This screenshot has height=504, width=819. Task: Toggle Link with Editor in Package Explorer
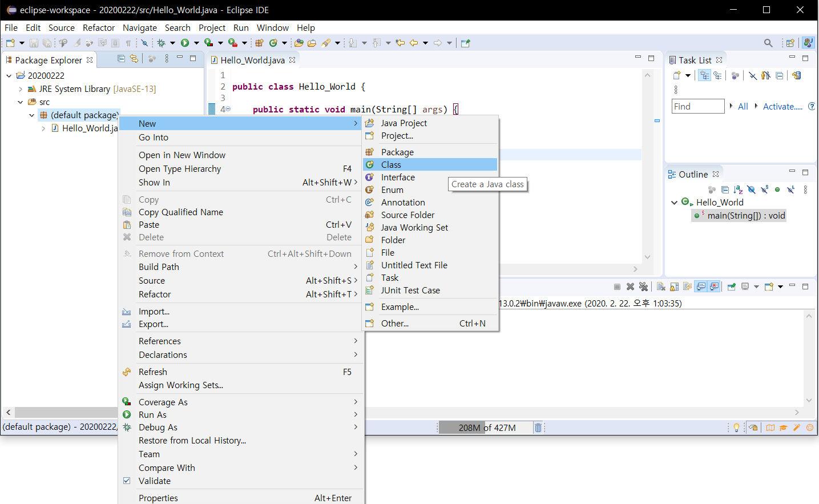coord(134,58)
